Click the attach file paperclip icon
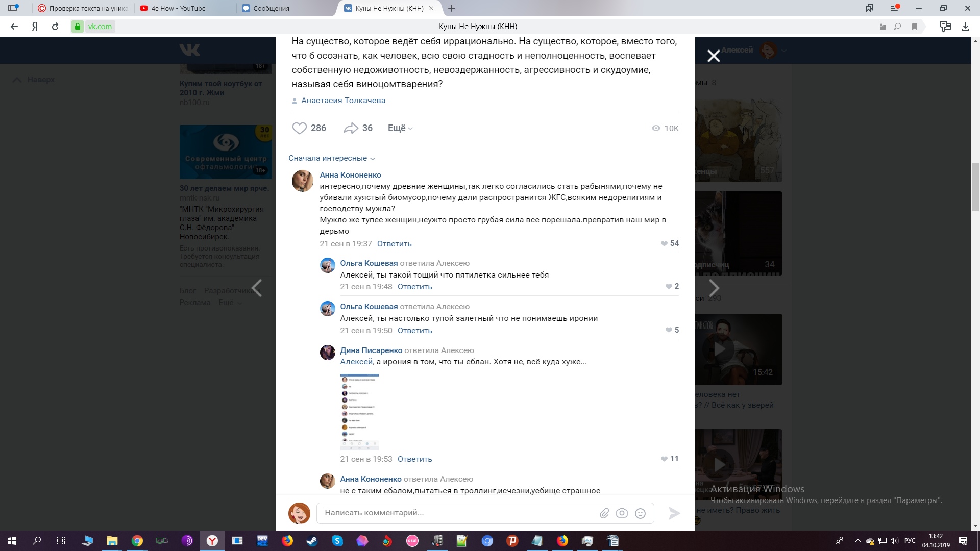The width and height of the screenshot is (980, 551). coord(604,513)
